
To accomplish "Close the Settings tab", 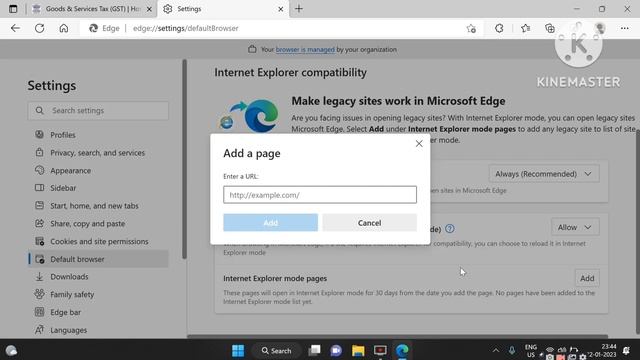I will pyautogui.click(x=281, y=9).
